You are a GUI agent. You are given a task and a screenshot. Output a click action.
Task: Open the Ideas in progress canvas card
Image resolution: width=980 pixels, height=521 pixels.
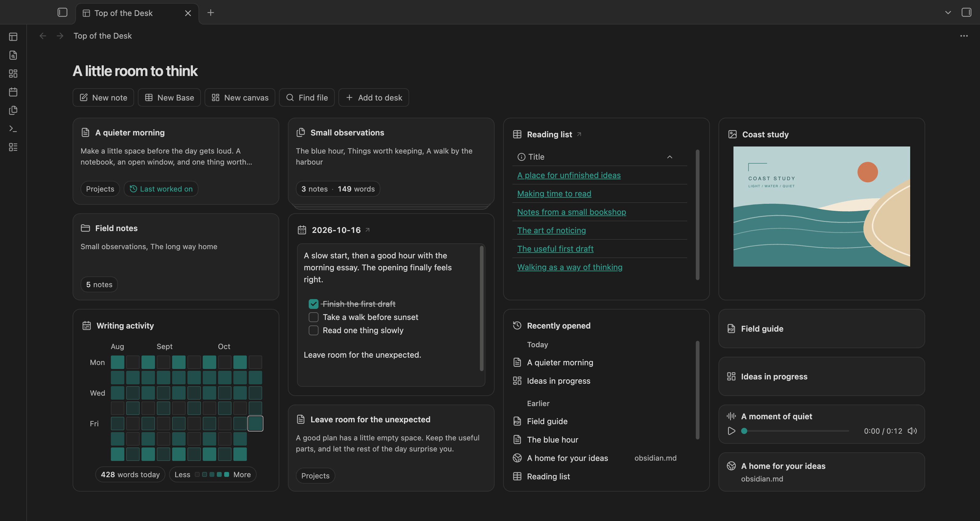tap(822, 376)
